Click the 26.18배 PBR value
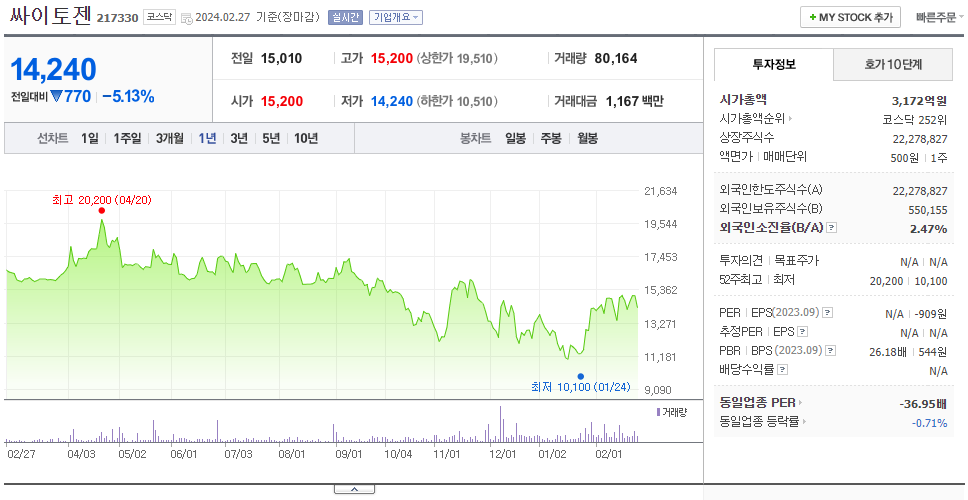This screenshot has width=968, height=500. (888, 351)
